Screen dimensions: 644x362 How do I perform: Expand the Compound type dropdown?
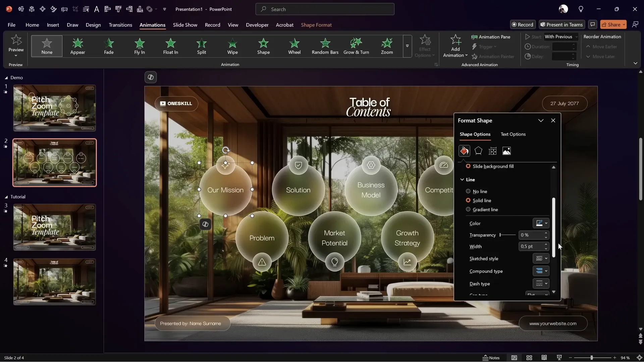coord(541,271)
